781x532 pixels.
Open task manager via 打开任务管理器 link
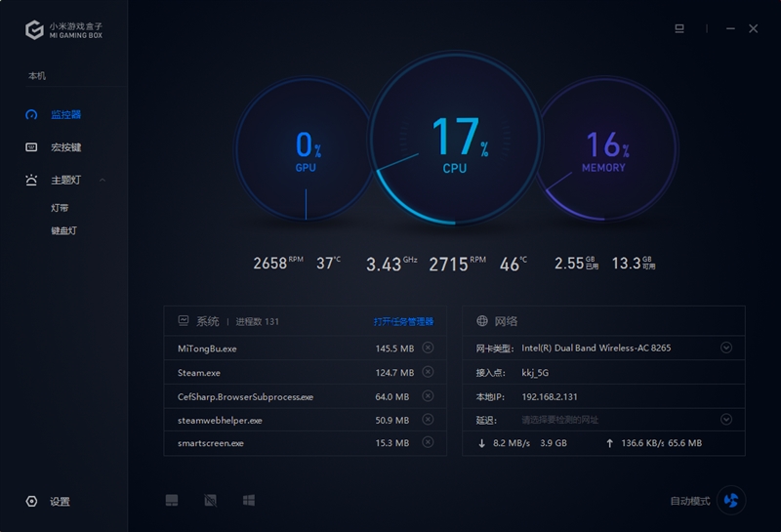403,322
